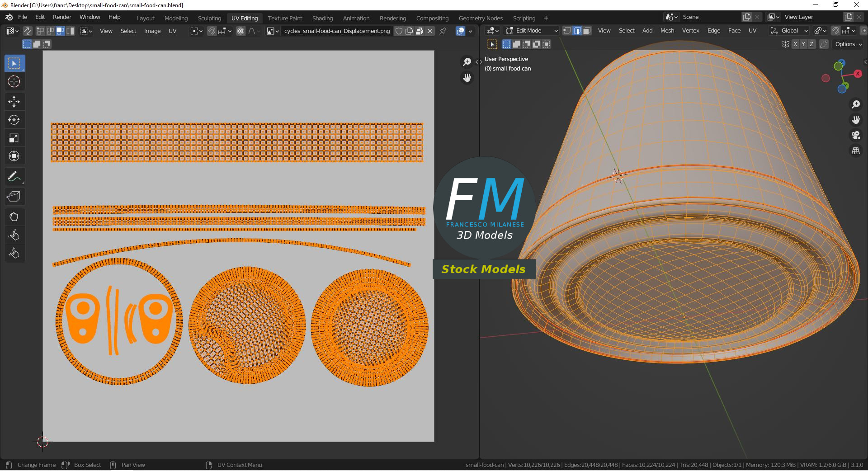Open the Render menu

click(x=62, y=17)
